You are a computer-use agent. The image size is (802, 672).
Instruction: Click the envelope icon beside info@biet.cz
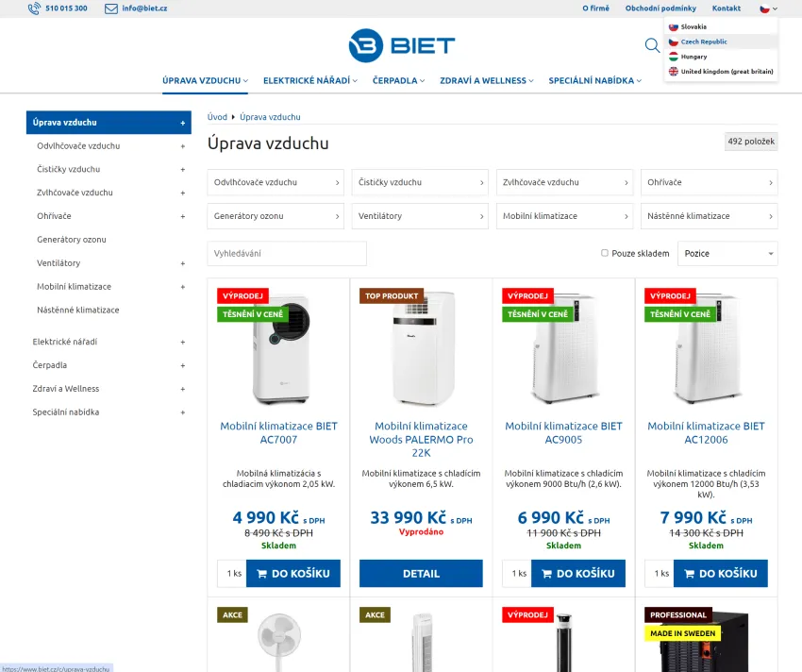point(111,8)
